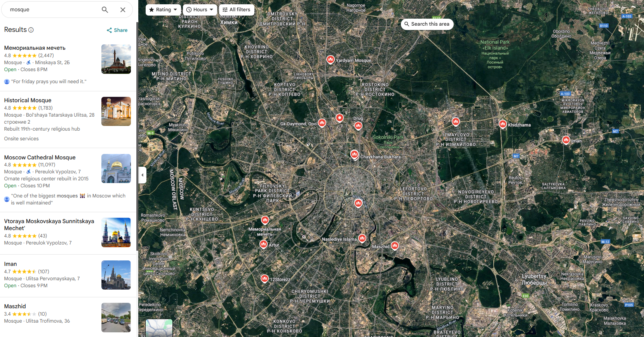Open Мемориальная мечеть result photo
This screenshot has height=337, width=644.
tap(116, 59)
